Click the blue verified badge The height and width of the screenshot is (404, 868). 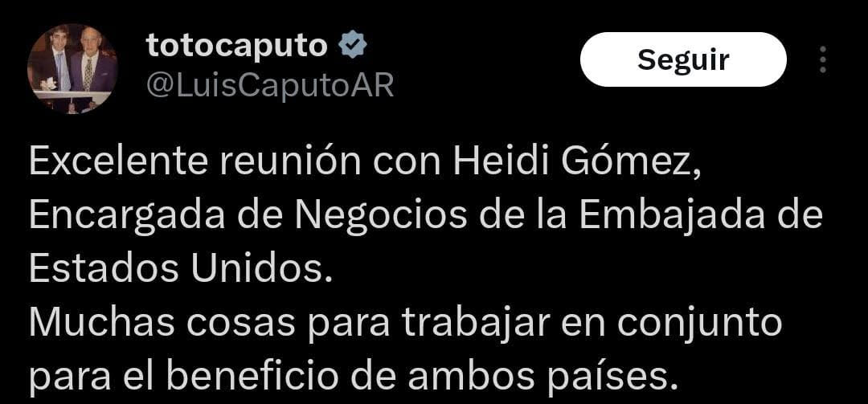pos(352,46)
